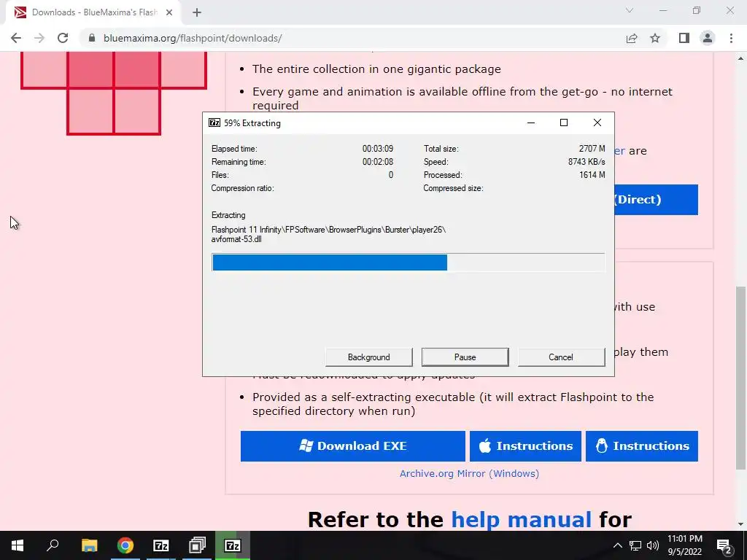Close the 7-Zip extracting dialog

[x=597, y=122]
